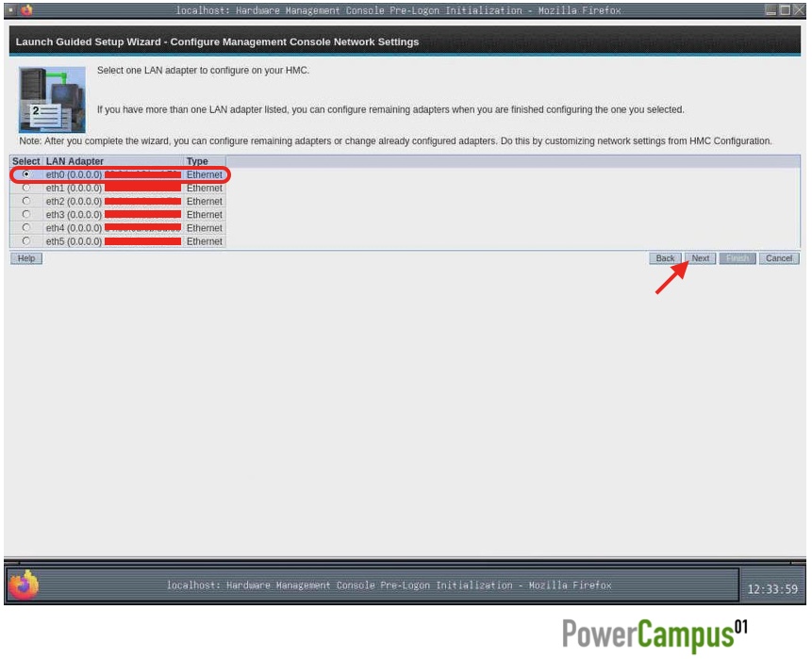Choose the eth5 adapter radio button
The width and height of the screenshot is (812, 659).
[x=25, y=241]
